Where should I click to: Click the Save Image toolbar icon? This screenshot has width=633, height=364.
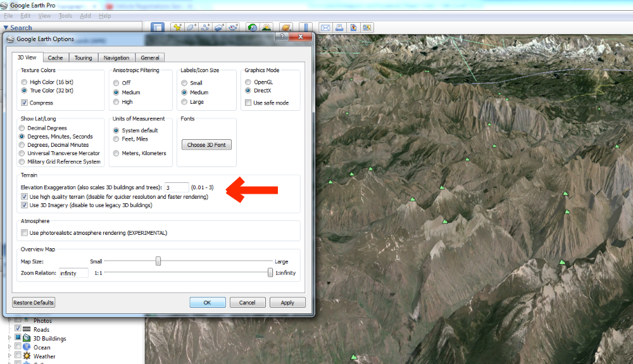pos(353,27)
